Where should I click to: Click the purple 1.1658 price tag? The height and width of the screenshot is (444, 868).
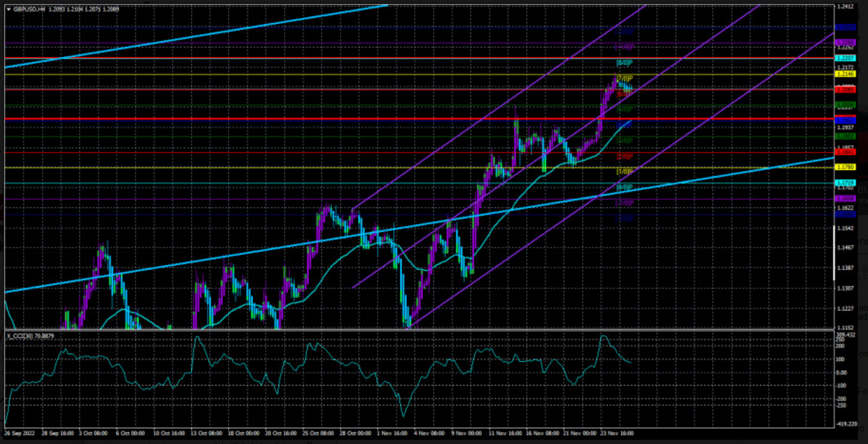click(x=845, y=199)
